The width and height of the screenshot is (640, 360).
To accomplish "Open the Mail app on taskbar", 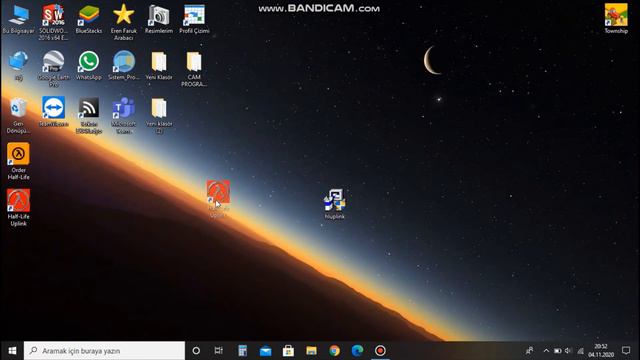I will pos(265,351).
